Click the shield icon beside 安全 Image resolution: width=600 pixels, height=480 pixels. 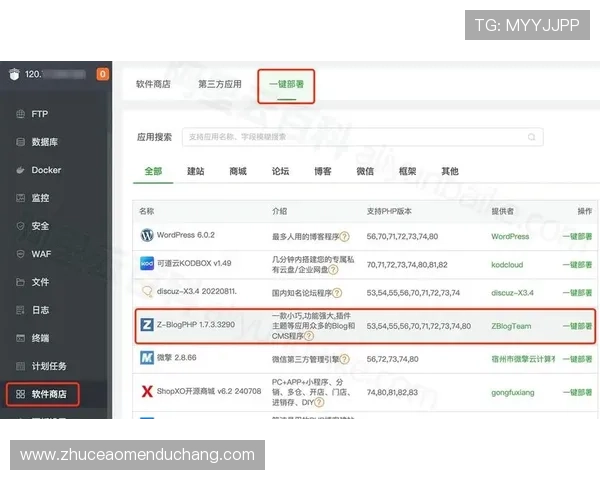[x=21, y=226]
